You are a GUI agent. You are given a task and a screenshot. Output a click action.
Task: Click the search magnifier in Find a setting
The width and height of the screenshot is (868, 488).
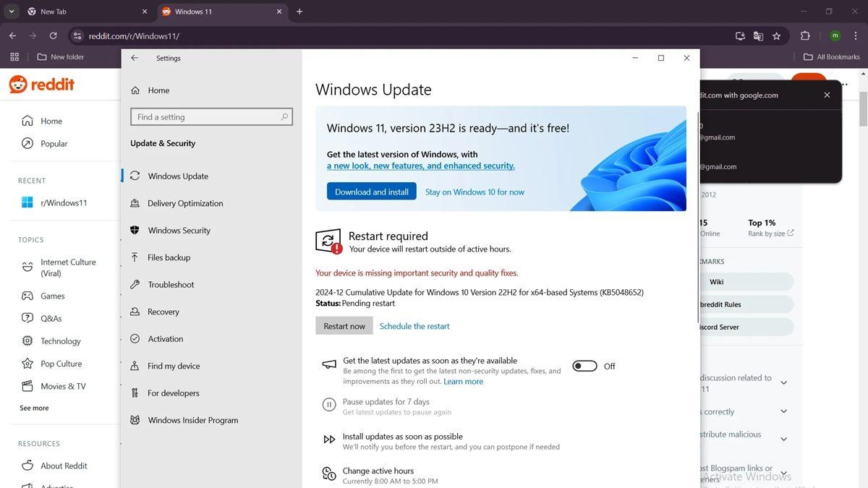(x=284, y=117)
